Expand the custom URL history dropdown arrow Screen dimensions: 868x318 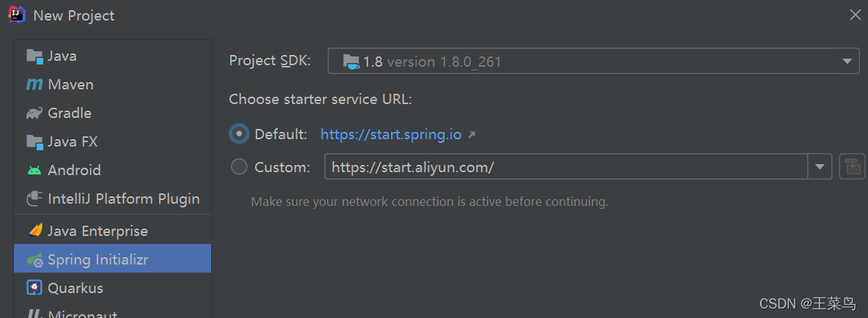coord(820,167)
